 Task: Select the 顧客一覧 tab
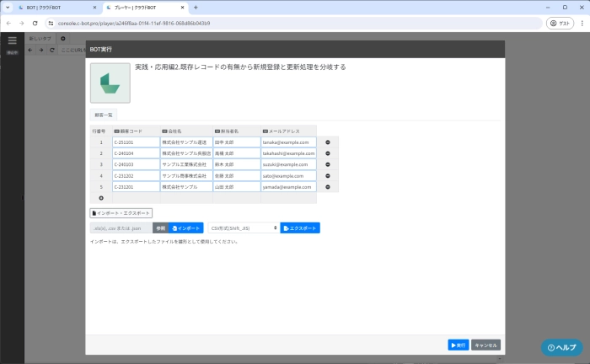[105, 114]
